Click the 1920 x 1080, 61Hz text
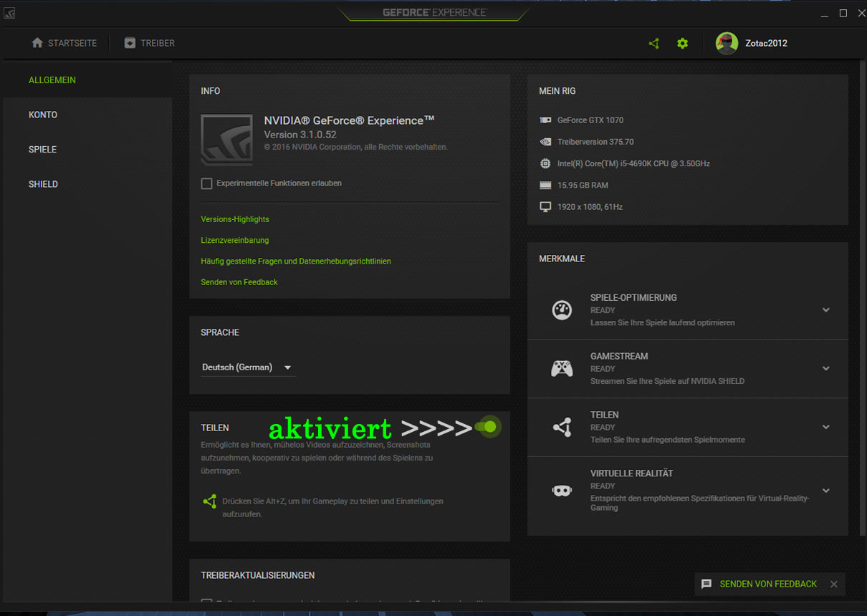 [x=590, y=207]
